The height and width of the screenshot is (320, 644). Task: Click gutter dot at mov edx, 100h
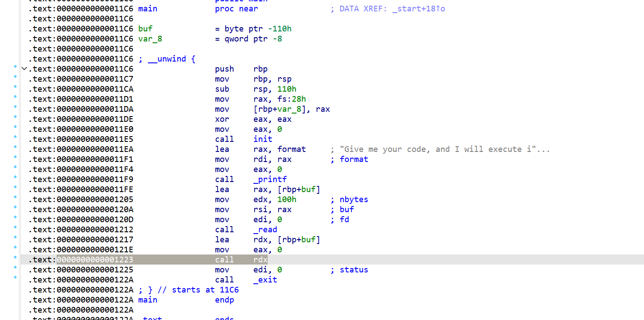(15, 197)
